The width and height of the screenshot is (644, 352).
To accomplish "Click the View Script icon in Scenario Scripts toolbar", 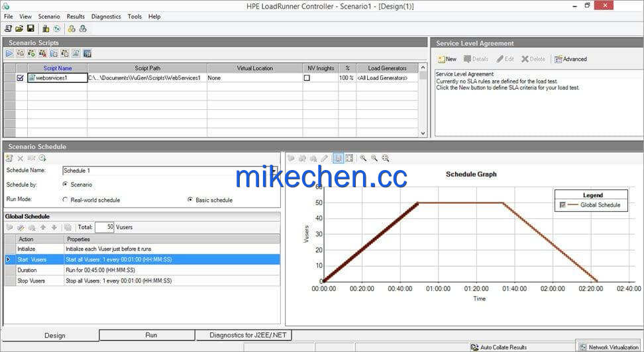I will tap(76, 54).
